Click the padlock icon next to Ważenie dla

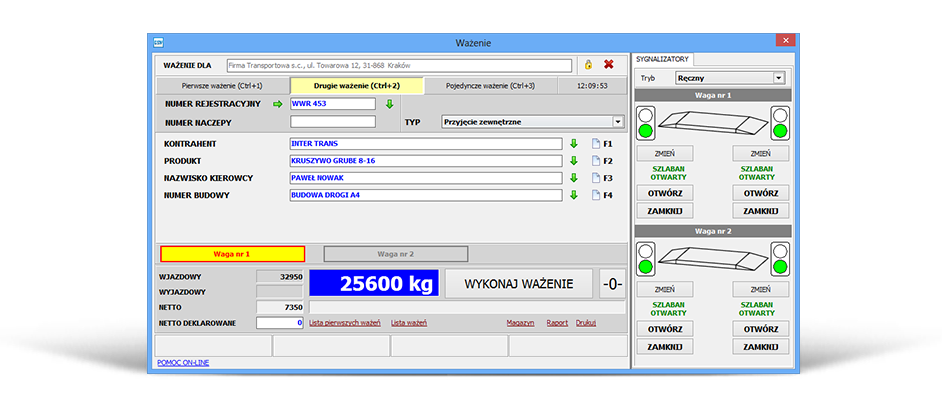[589, 66]
